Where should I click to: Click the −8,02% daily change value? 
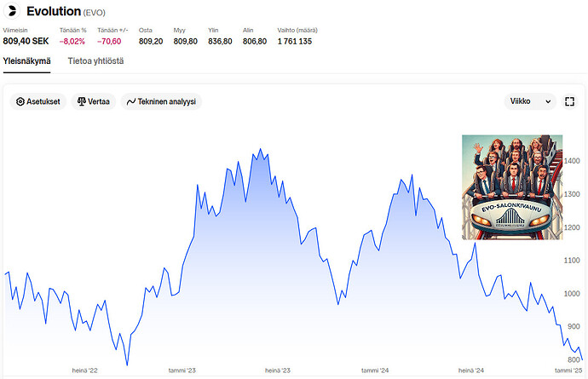(72, 41)
